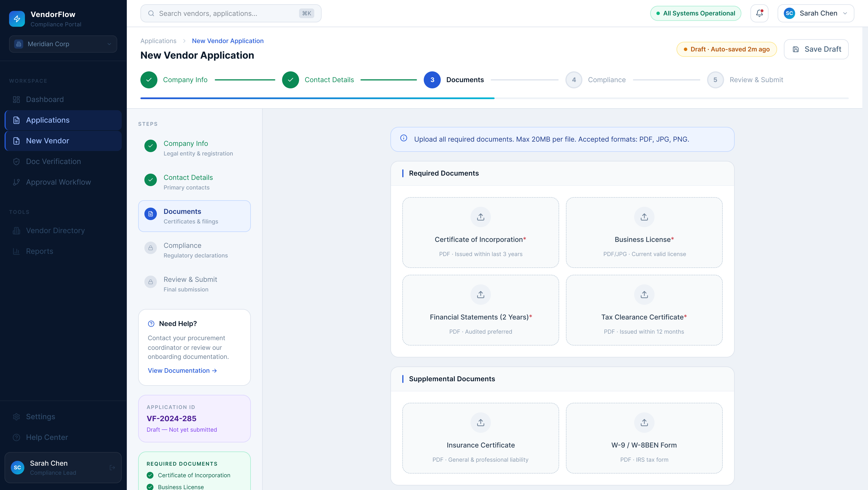Select New Vendor in the sidebar
This screenshot has height=490, width=868.
63,141
